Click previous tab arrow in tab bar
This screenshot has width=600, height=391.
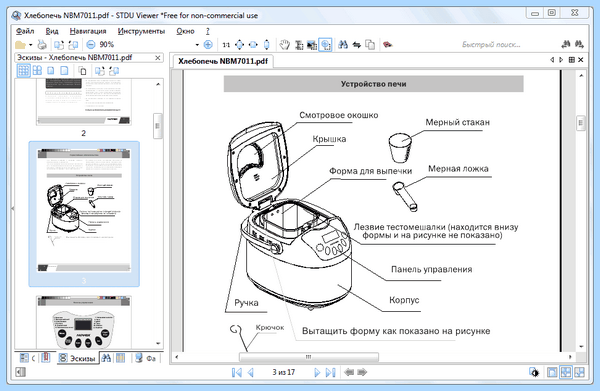[552, 60]
